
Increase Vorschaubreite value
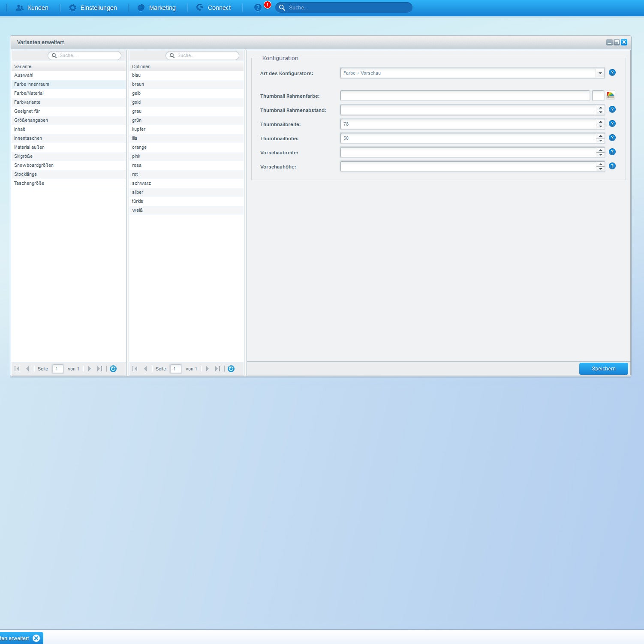click(601, 150)
